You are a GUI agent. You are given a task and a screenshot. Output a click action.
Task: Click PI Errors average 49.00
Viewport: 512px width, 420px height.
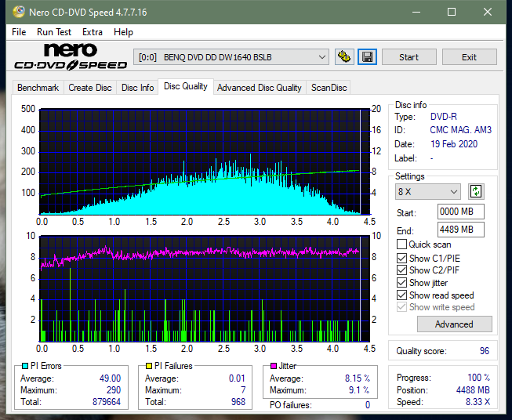(x=110, y=378)
